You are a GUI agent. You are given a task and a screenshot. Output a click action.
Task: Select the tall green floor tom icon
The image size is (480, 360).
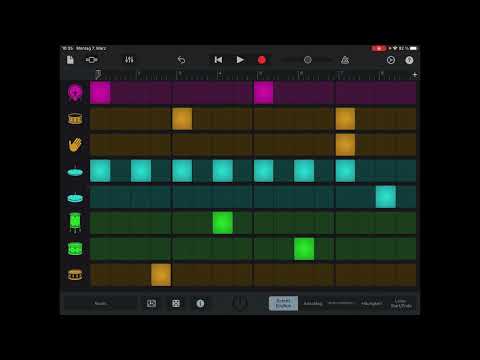75,223
